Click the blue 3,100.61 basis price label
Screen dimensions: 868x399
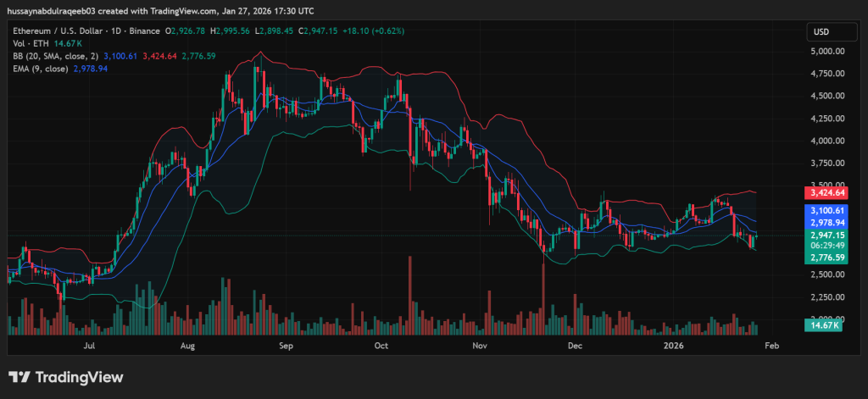(826, 210)
